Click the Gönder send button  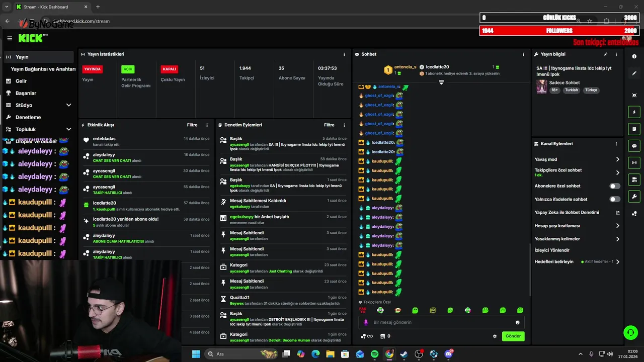point(513,336)
